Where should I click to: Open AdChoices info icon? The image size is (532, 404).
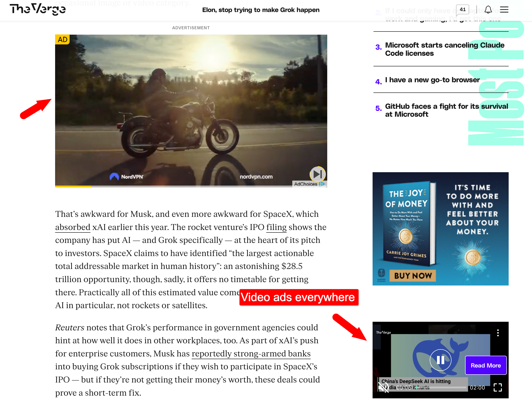322,184
